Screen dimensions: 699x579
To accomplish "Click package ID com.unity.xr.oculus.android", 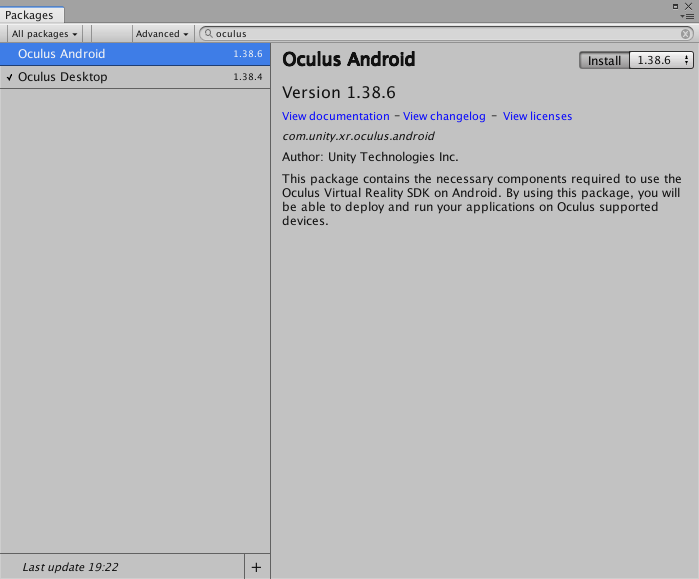I will [x=358, y=136].
